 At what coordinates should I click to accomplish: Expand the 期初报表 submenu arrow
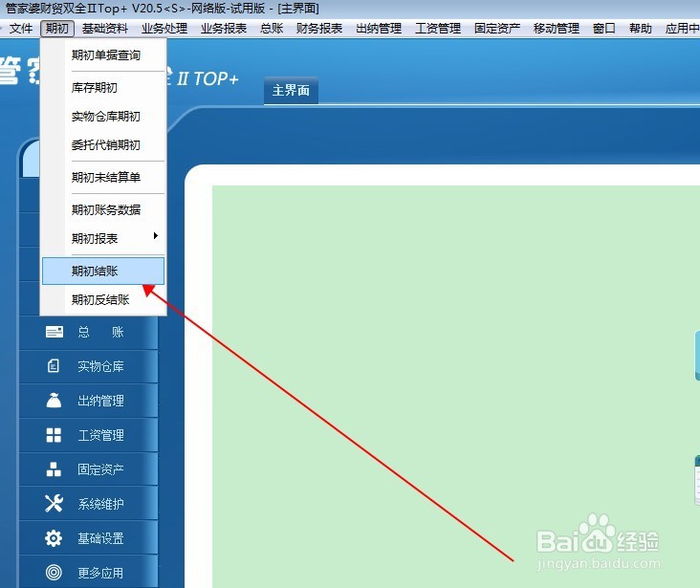(155, 236)
